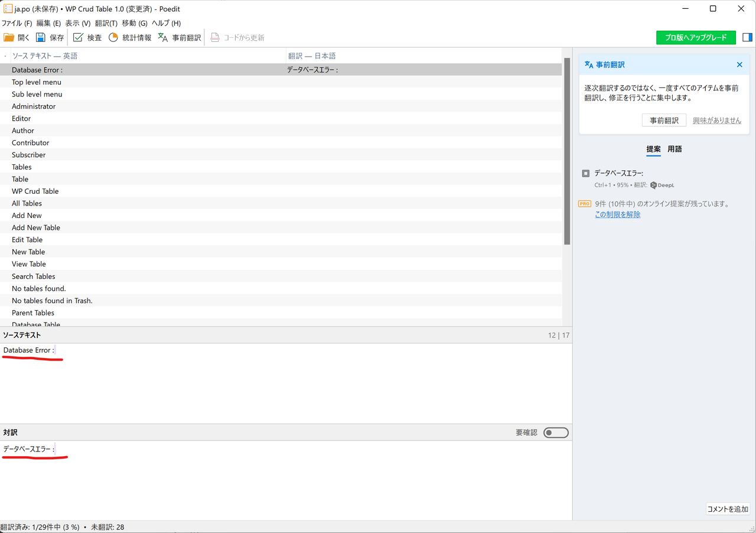Image resolution: width=756 pixels, height=533 pixels.
Task: Close the pre-translation banner
Action: 739,65
